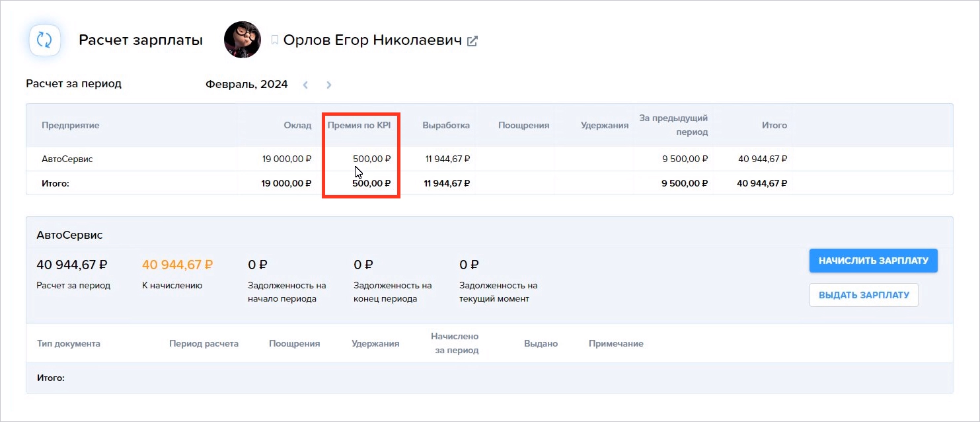Click 9 500,00 ₽ in АвтоСервис row
The image size is (980, 422).
[x=685, y=159]
